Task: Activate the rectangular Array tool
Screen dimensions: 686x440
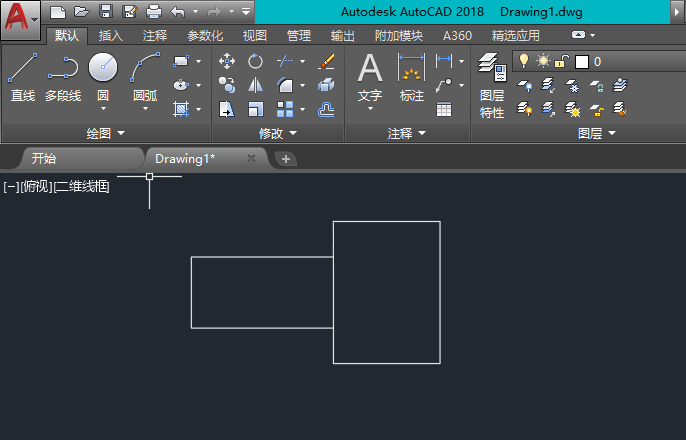Action: click(285, 109)
